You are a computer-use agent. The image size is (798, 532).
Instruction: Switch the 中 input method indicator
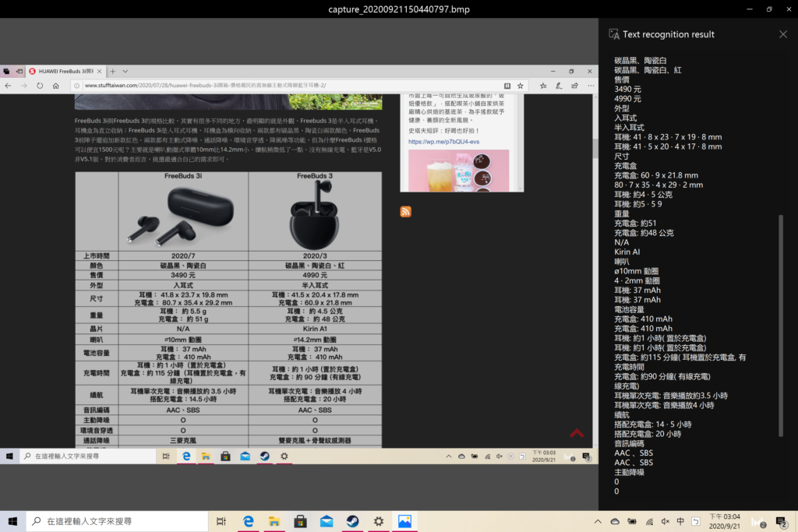click(x=680, y=521)
